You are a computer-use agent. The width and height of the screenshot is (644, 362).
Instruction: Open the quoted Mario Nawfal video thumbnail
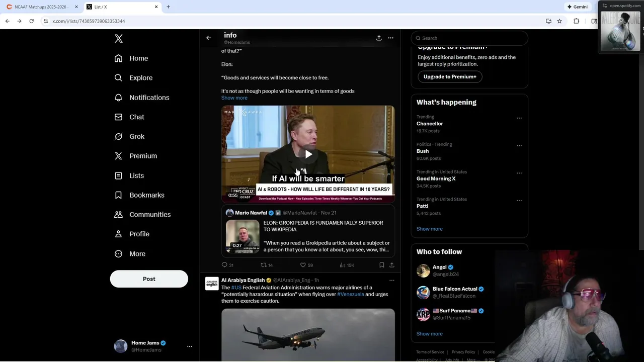(243, 236)
